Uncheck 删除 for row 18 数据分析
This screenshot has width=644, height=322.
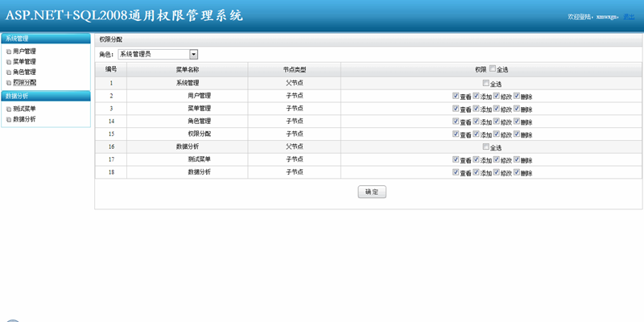coord(517,172)
